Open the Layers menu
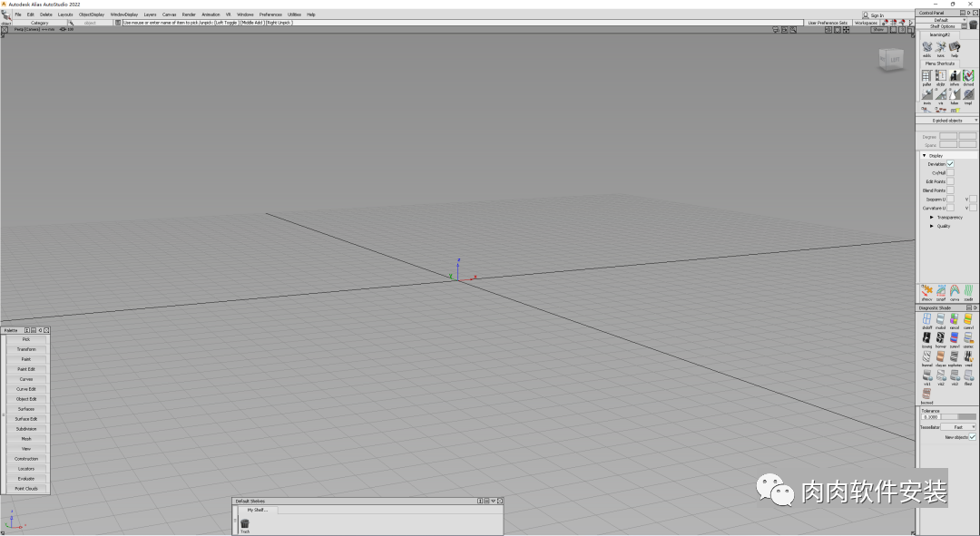The width and height of the screenshot is (980, 536). pos(150,15)
